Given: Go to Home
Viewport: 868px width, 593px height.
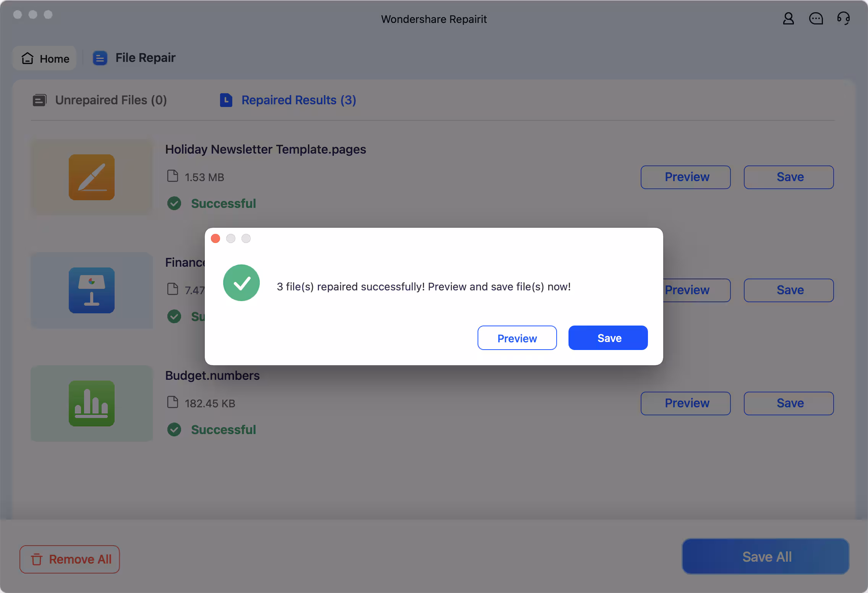Looking at the screenshot, I should pyautogui.click(x=45, y=58).
